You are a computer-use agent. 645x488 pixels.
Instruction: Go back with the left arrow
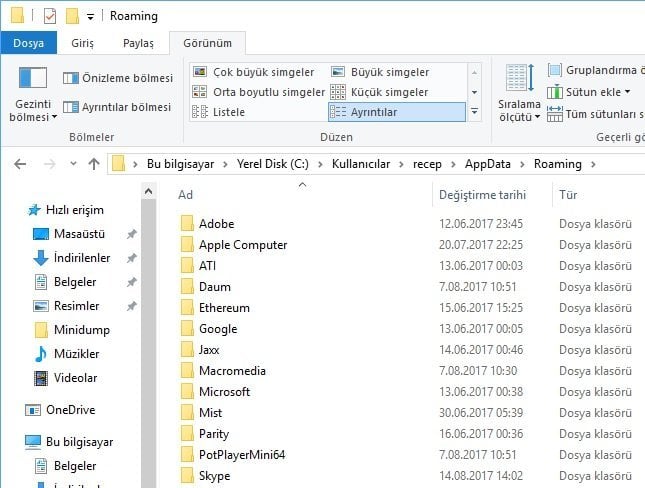(20, 164)
